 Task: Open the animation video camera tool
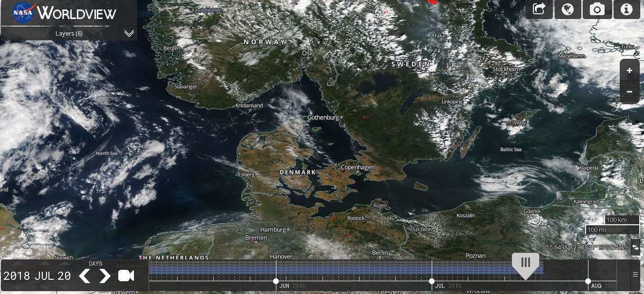(126, 276)
